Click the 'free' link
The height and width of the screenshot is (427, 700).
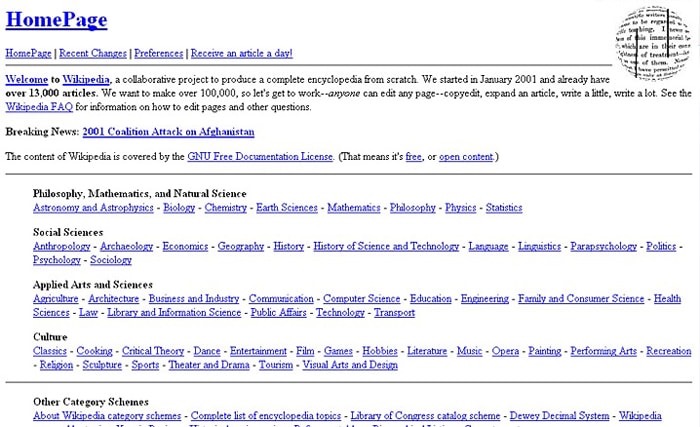[413, 157]
